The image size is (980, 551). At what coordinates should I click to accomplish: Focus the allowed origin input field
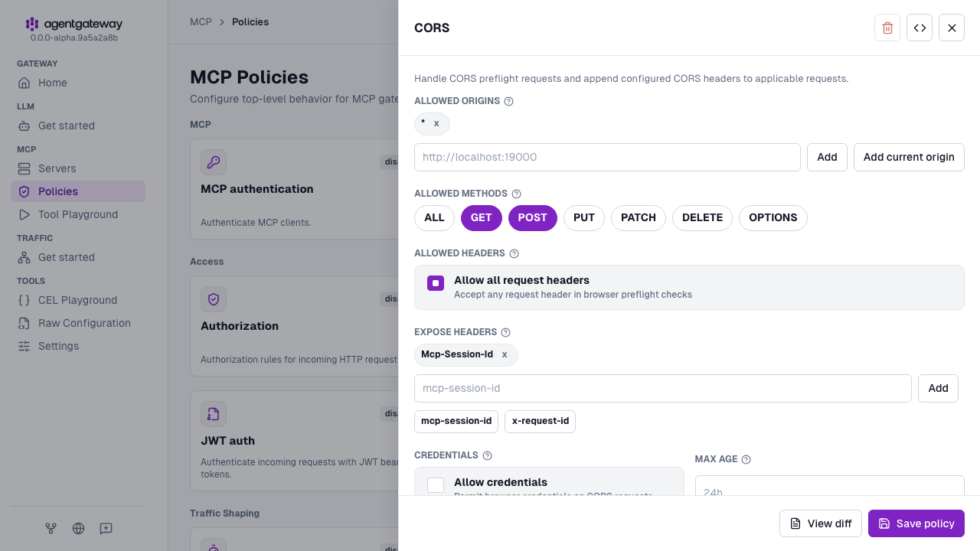[607, 157]
